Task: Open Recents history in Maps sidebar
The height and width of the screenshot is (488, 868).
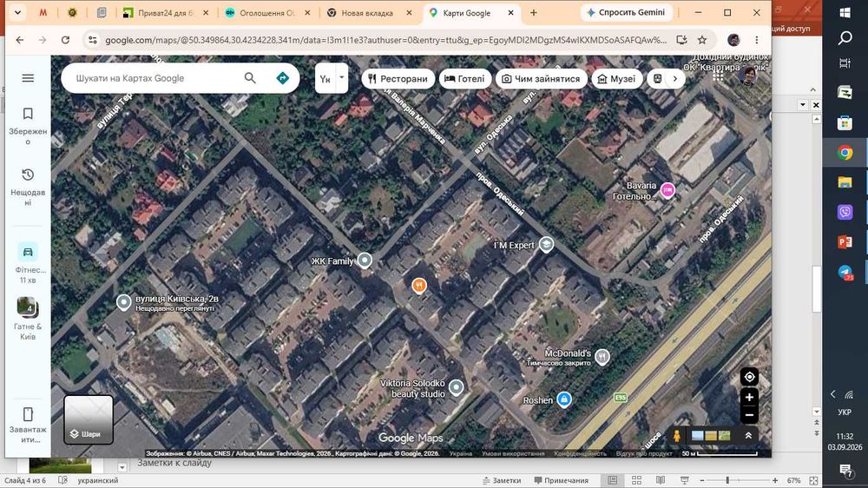Action: [x=28, y=187]
